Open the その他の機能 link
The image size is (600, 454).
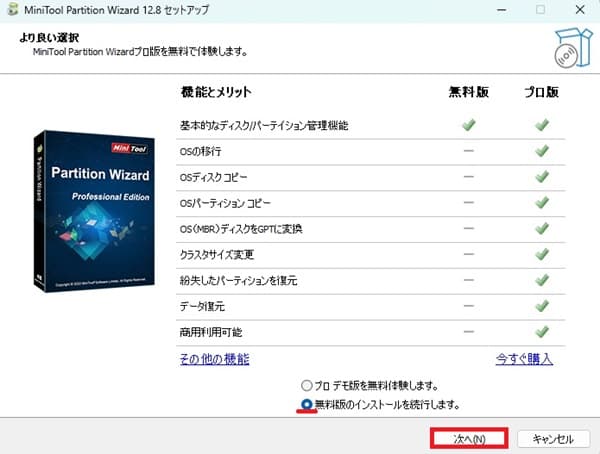tap(215, 359)
